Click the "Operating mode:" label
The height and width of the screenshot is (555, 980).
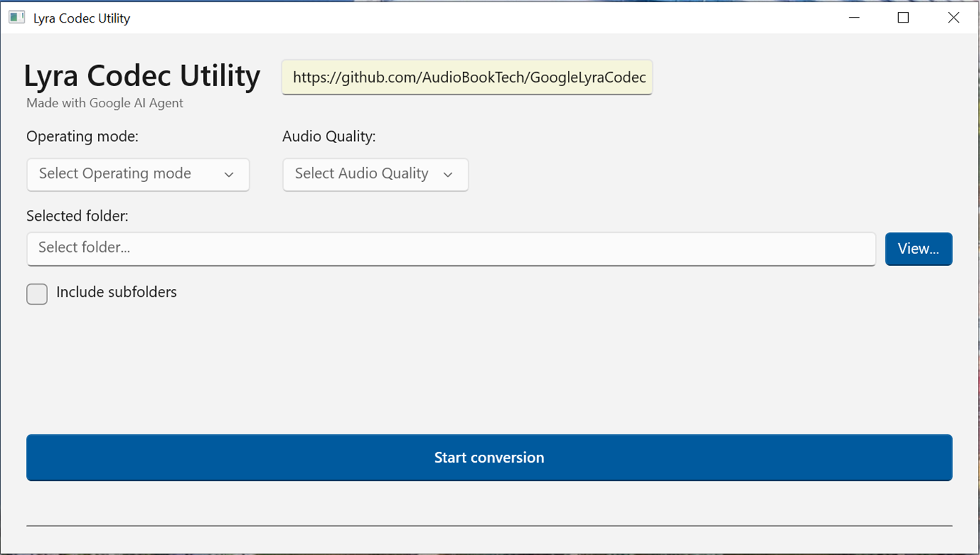click(83, 136)
